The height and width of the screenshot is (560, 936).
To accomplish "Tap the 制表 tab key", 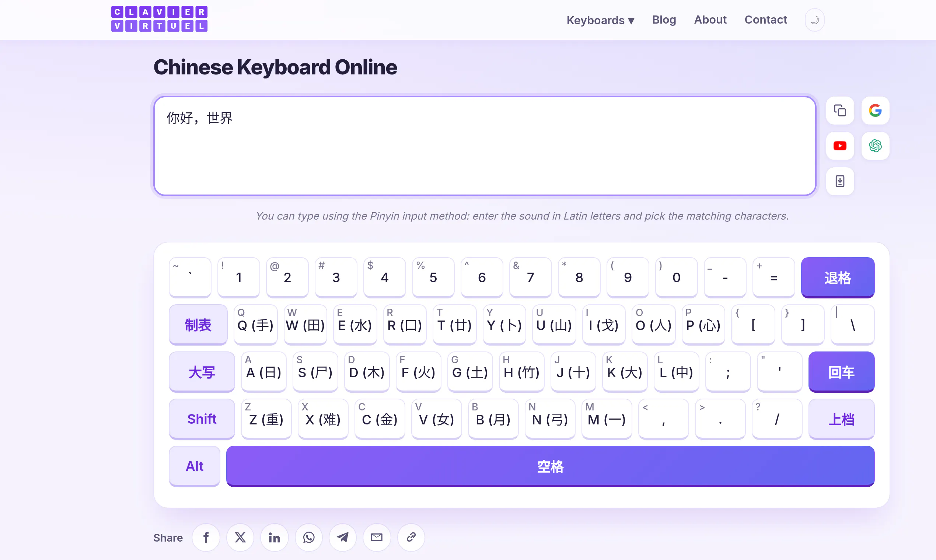I will coord(198,325).
